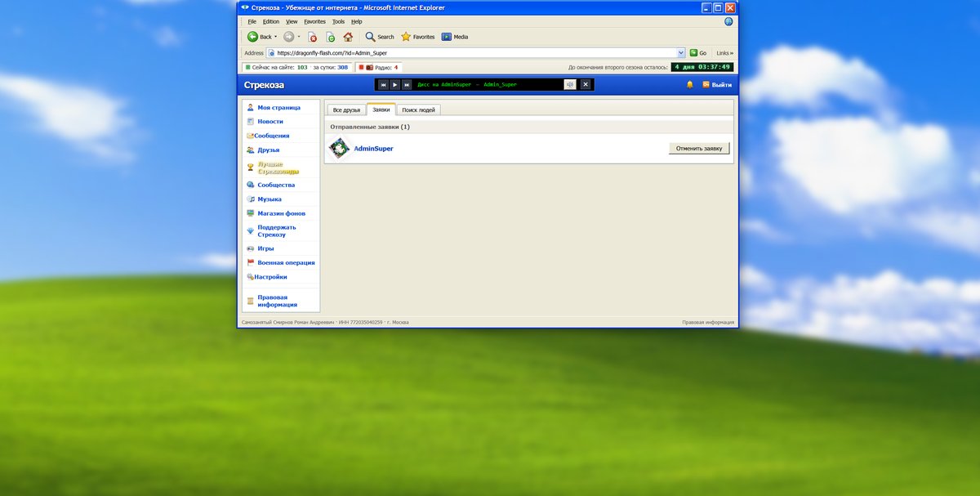Go back with the green Back arrow
This screenshot has height=496, width=980.
coord(253,37)
